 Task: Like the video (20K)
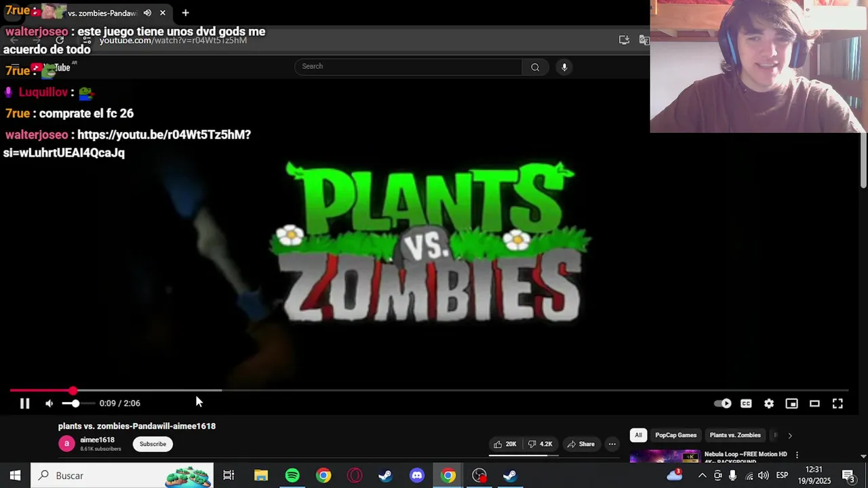click(x=505, y=444)
